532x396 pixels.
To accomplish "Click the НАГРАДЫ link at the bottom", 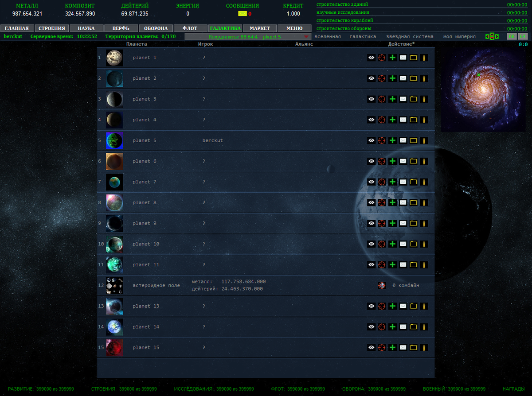I will click(x=514, y=389).
